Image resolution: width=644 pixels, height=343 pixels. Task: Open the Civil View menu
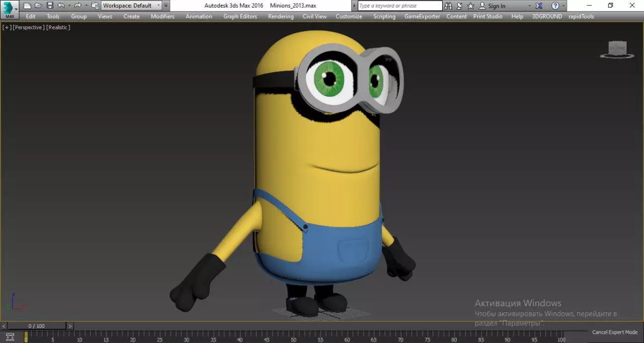click(314, 16)
